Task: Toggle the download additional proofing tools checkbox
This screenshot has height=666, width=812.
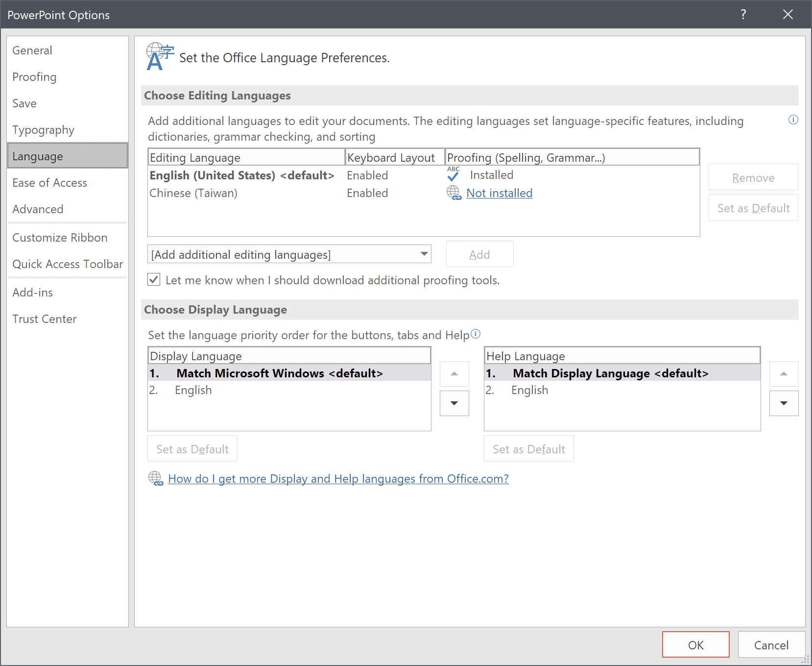Action: [154, 280]
